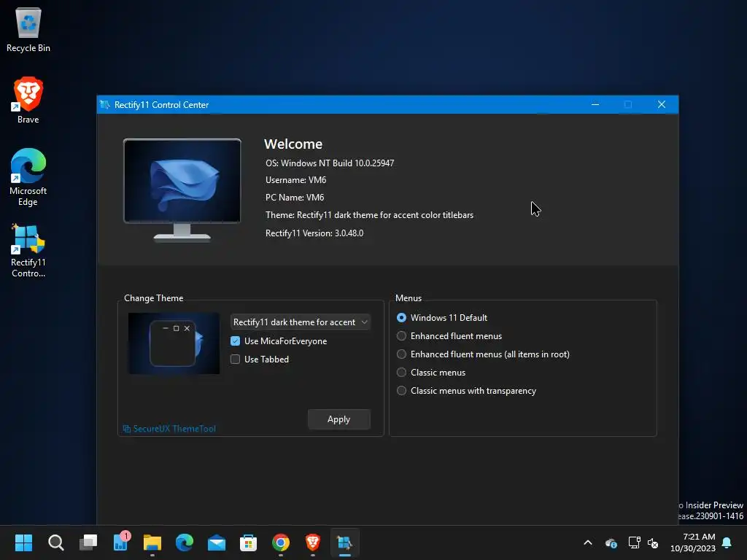Open the Windows Start menu
Viewport: 747px width, 560px height.
[x=23, y=542]
